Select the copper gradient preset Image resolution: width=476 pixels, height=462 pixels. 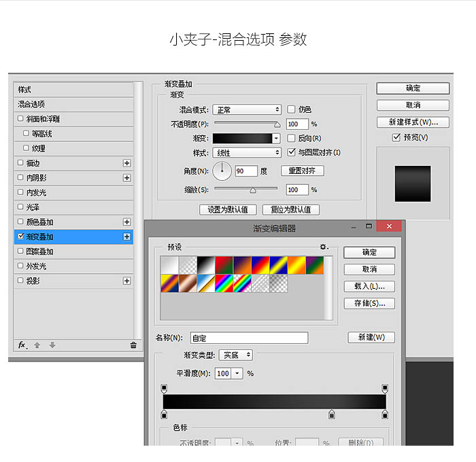click(x=188, y=283)
